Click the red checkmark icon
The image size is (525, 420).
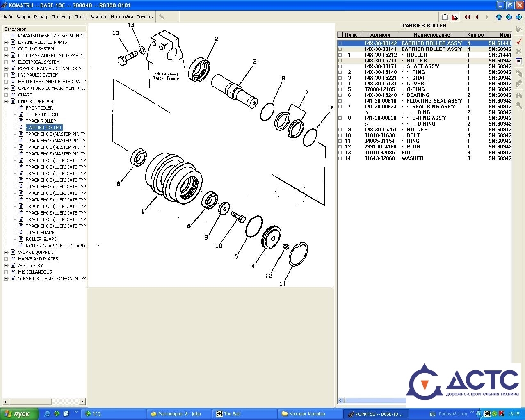[x=519, y=41]
